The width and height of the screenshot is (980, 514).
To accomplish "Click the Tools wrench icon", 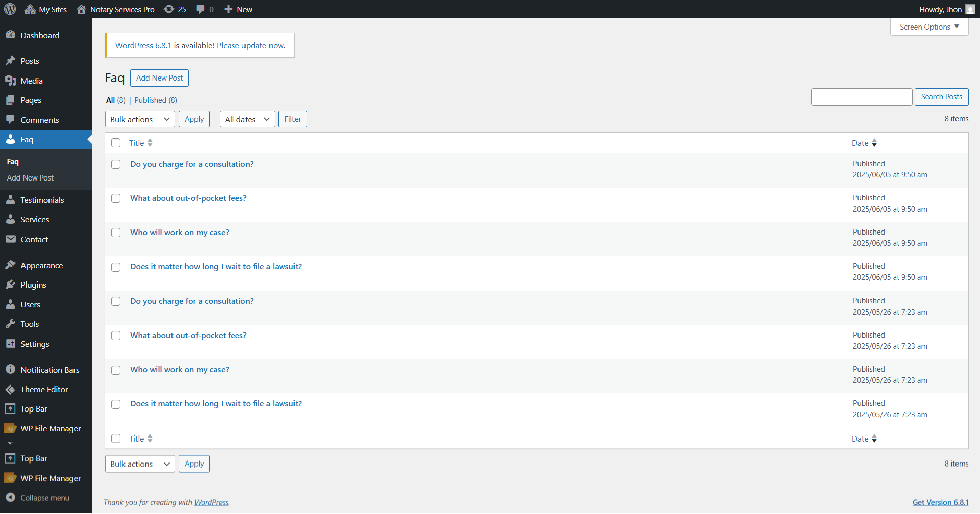I will pos(10,324).
